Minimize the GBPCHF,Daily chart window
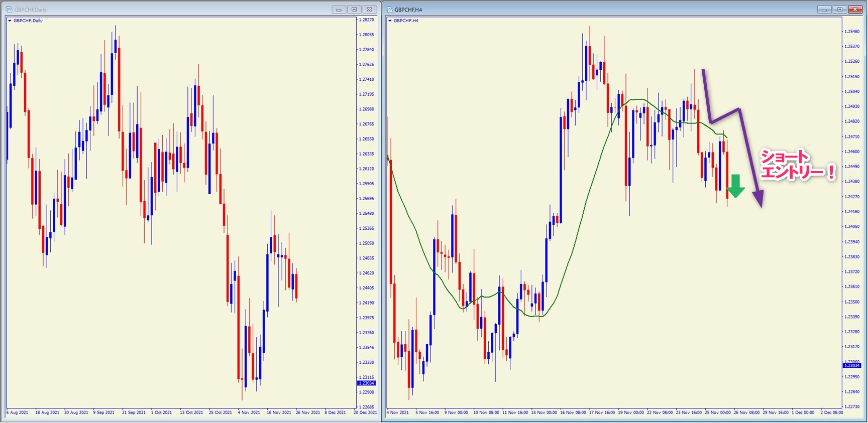The width and height of the screenshot is (868, 423). (339, 10)
